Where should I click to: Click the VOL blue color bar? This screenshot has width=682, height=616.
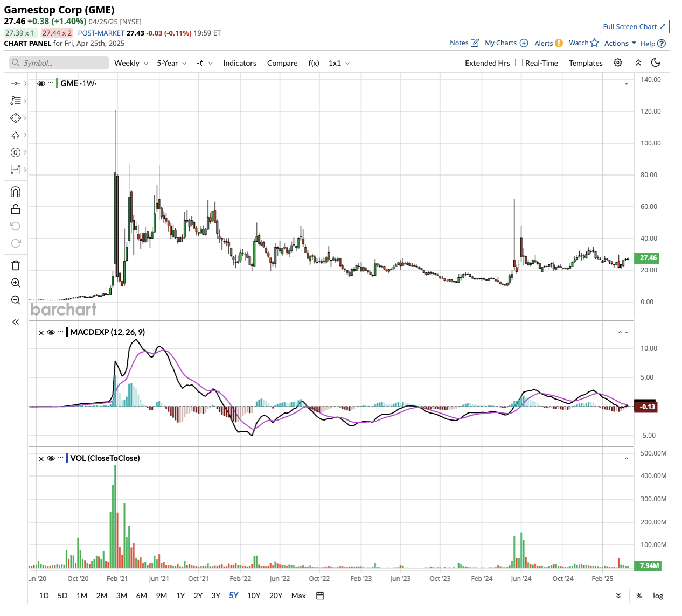click(67, 458)
